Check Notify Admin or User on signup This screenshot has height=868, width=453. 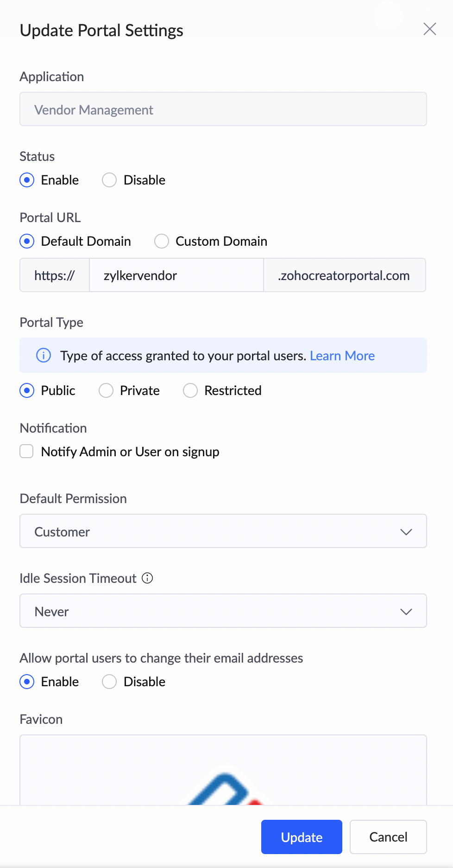click(27, 452)
